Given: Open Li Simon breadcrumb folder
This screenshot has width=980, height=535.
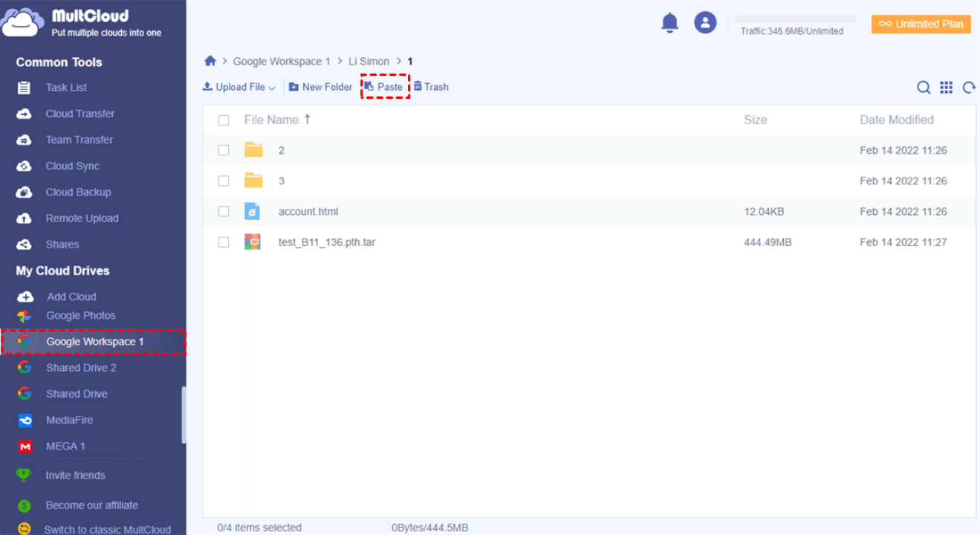Looking at the screenshot, I should [x=369, y=62].
